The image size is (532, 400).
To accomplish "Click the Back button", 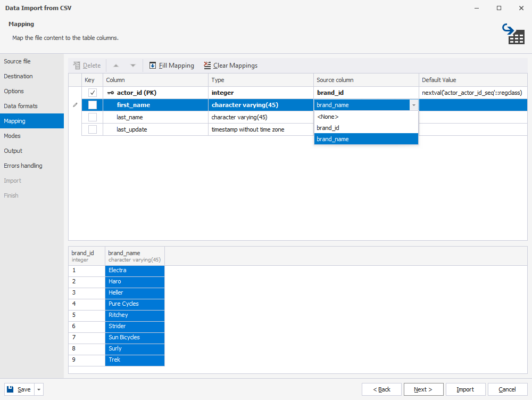I will point(381,389).
